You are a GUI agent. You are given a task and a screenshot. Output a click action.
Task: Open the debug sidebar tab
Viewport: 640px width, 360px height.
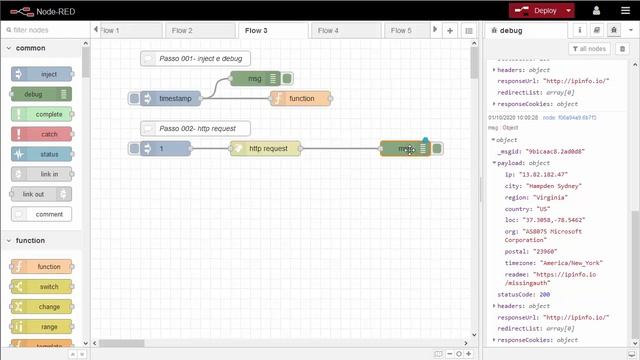[525, 31]
